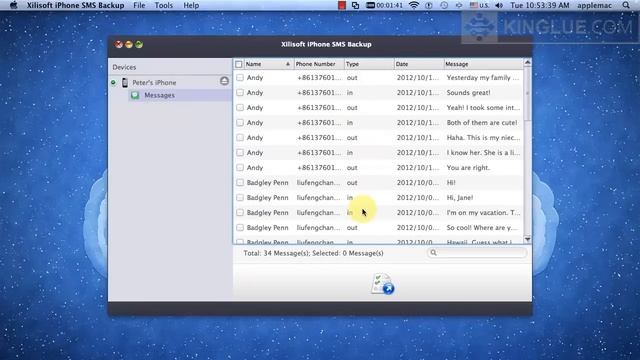Click 'Total: 34 Message(s)' status text
640x360 pixels.
(x=276, y=253)
